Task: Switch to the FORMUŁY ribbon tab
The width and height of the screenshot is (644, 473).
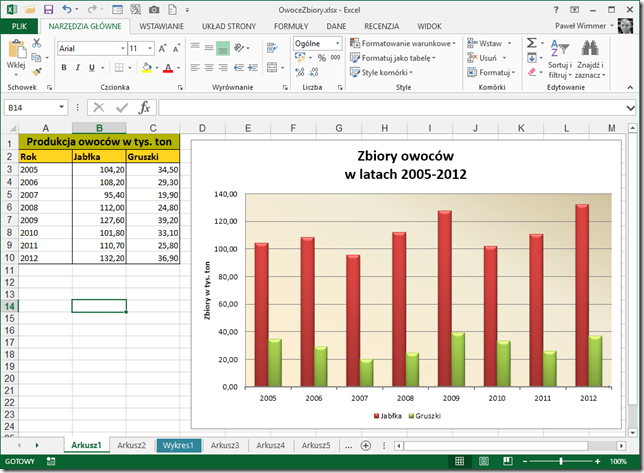Action: 291,26
